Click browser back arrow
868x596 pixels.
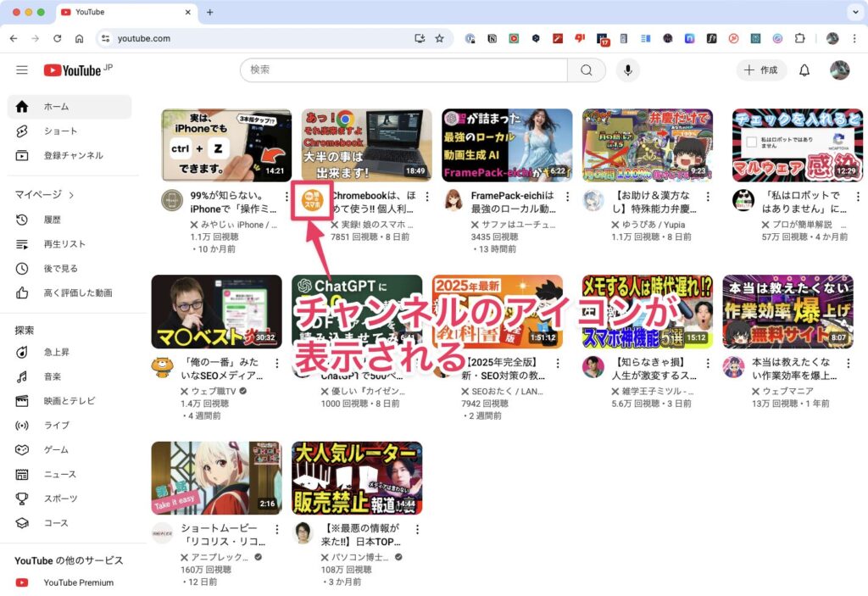(x=14, y=38)
